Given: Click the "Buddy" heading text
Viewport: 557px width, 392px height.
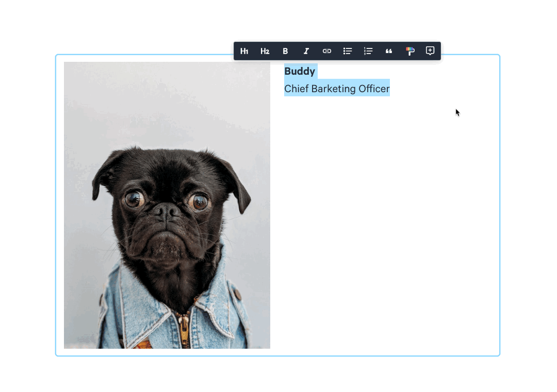Looking at the screenshot, I should click(300, 71).
